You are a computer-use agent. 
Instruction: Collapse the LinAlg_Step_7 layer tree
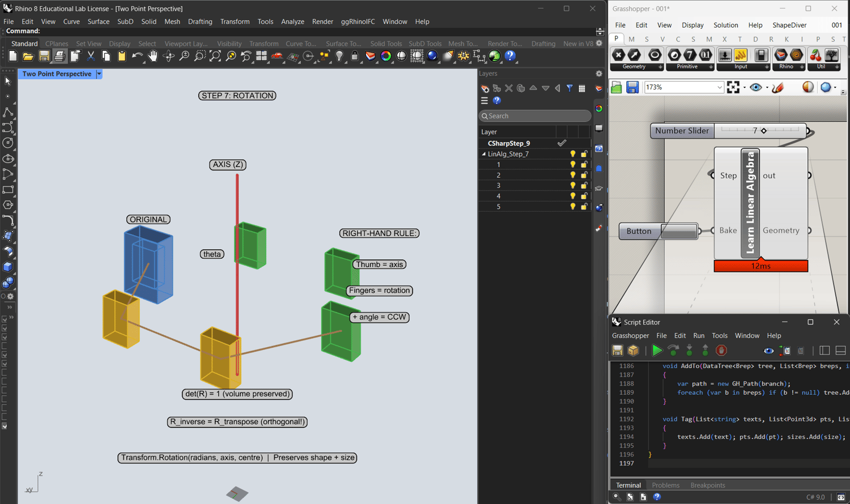point(484,154)
